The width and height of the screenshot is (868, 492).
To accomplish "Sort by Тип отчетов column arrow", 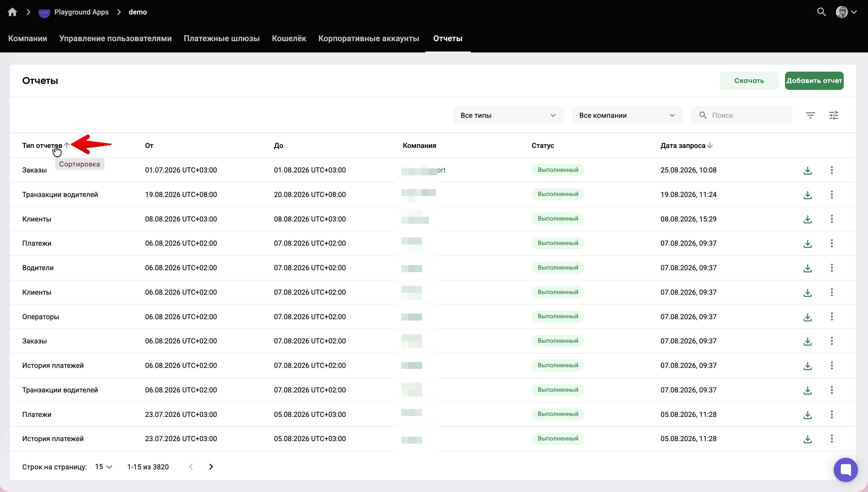I will click(67, 145).
